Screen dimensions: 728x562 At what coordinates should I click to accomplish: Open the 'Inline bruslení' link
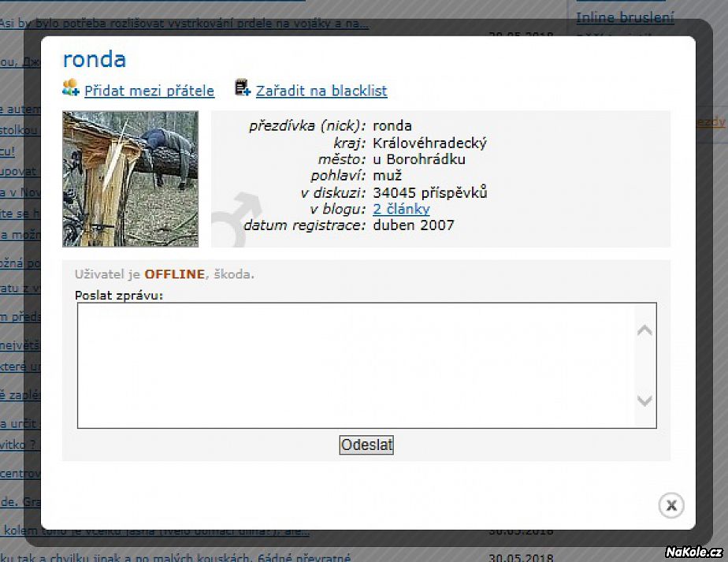click(625, 17)
